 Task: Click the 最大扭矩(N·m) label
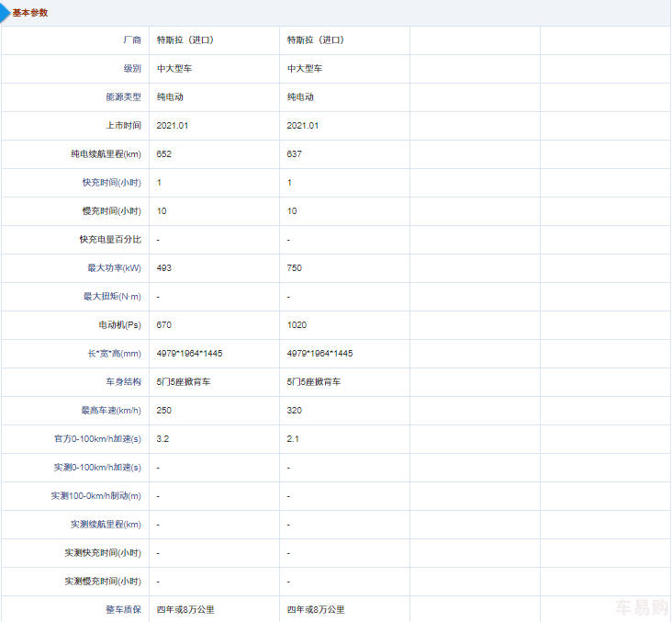(x=112, y=297)
